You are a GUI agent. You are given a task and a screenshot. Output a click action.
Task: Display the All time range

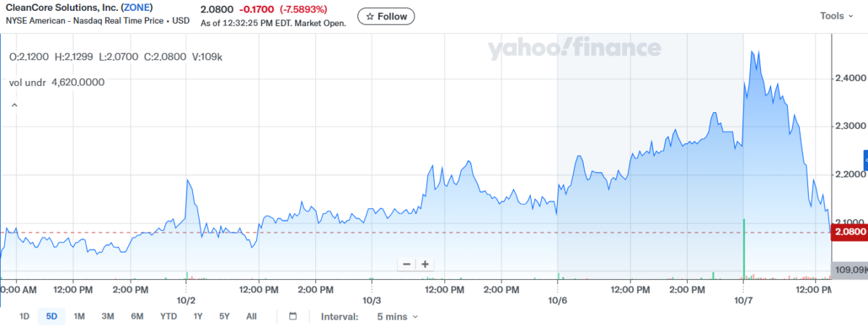point(251,316)
